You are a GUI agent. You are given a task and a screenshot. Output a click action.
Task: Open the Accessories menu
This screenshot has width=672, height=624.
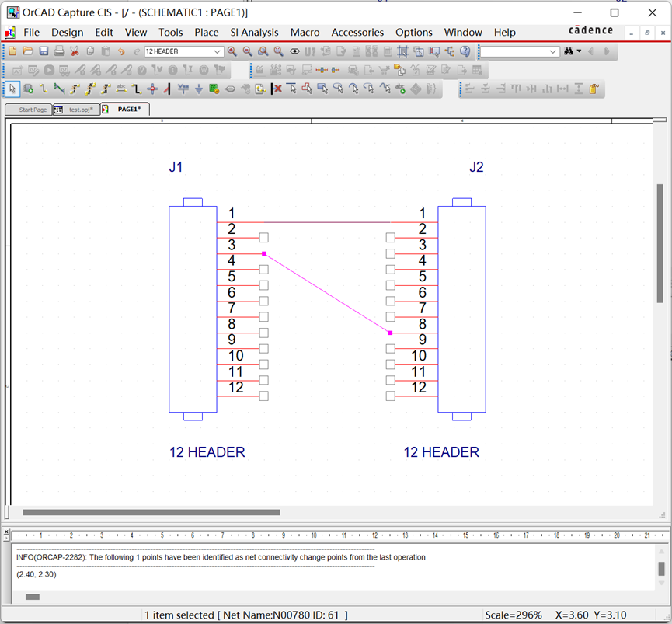coord(357,33)
